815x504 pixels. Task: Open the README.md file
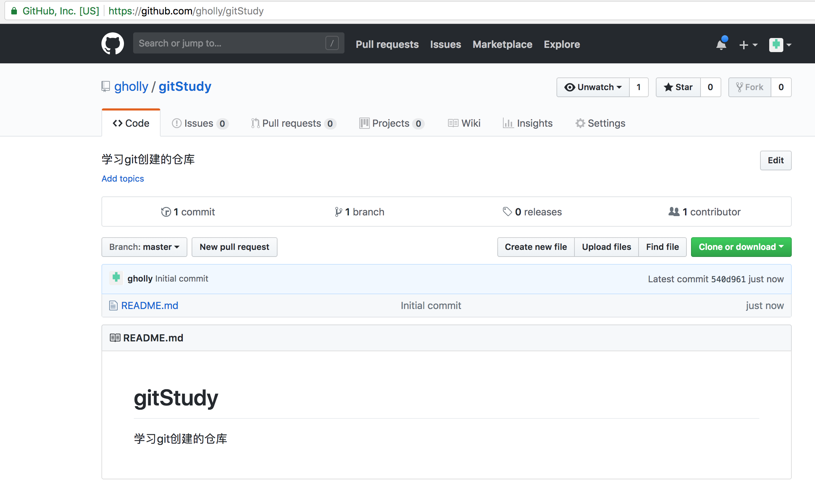pyautogui.click(x=150, y=305)
